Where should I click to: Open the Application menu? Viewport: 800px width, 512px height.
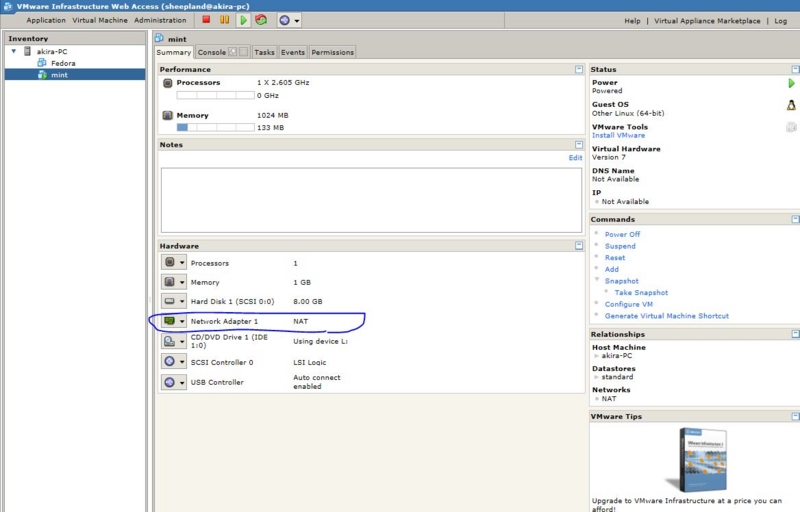tap(46, 20)
